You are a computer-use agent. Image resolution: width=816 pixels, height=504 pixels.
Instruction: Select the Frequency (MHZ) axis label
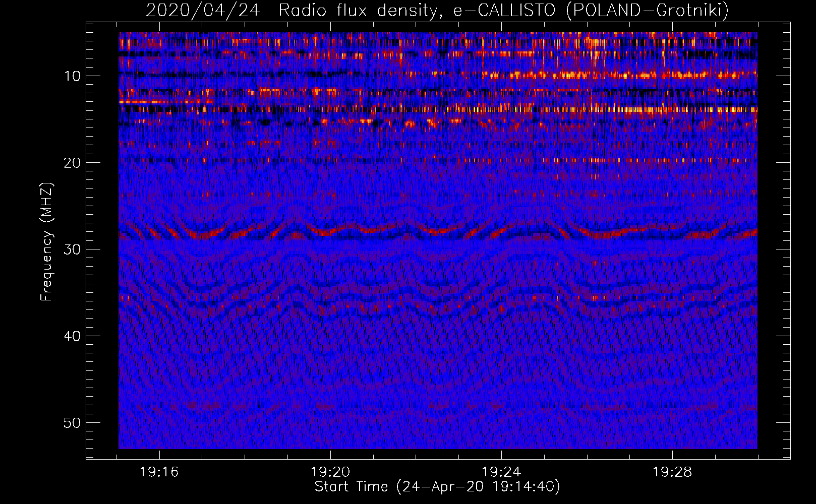pyautogui.click(x=46, y=241)
